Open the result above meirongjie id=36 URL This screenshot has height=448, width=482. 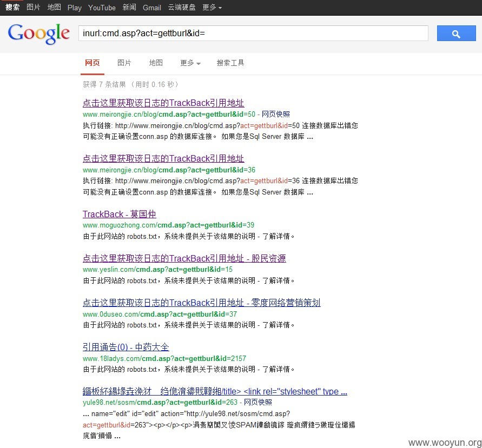(163, 158)
